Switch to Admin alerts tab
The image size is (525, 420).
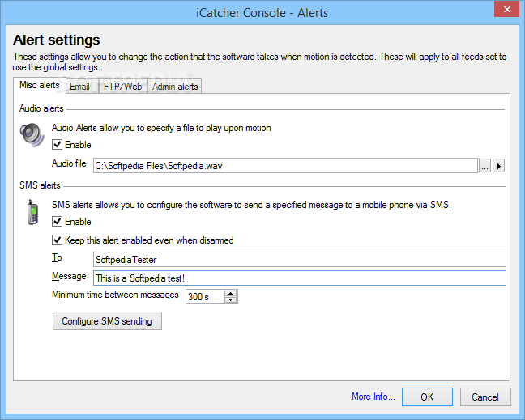[x=175, y=87]
